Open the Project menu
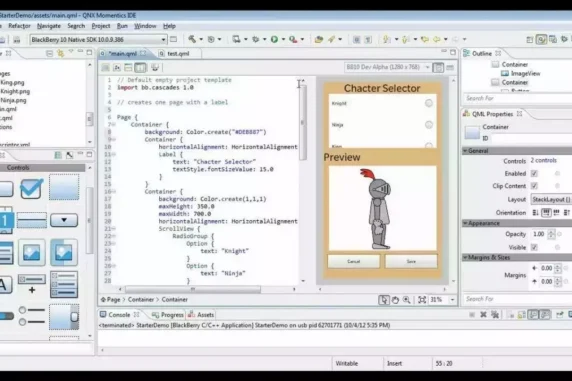This screenshot has height=381, width=572. pyautogui.click(x=101, y=26)
